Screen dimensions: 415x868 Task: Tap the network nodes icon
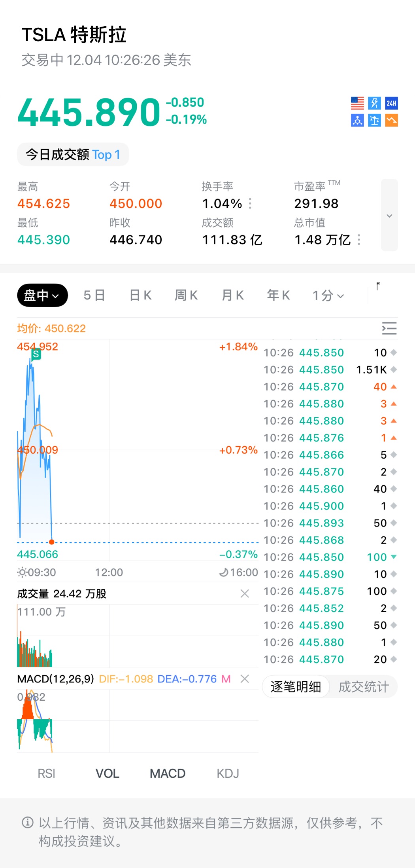[357, 120]
